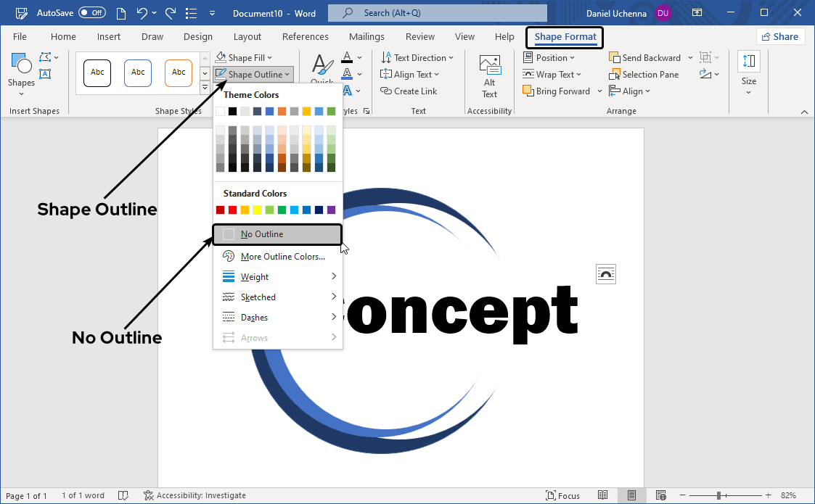815x504 pixels.
Task: Switch to Focus mode in status bar
Action: (x=562, y=495)
